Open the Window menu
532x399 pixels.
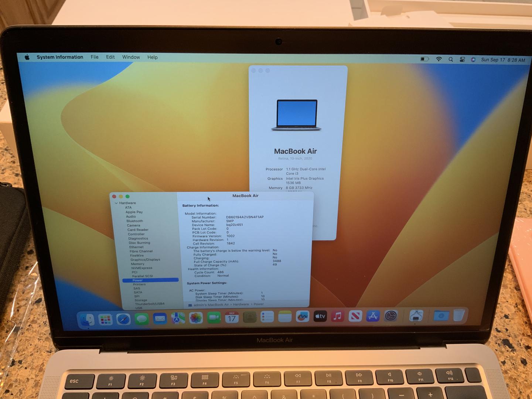pos(131,57)
